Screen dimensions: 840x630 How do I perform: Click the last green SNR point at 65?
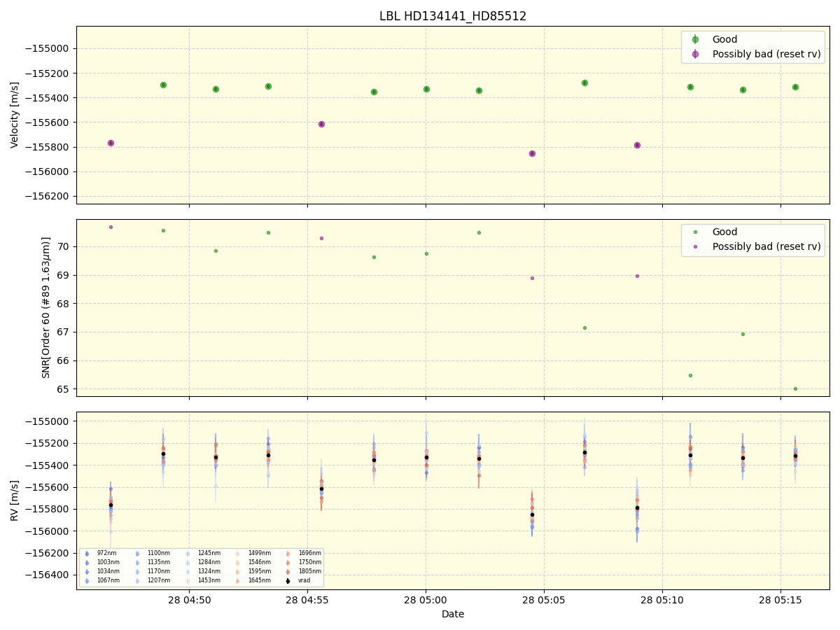point(795,388)
